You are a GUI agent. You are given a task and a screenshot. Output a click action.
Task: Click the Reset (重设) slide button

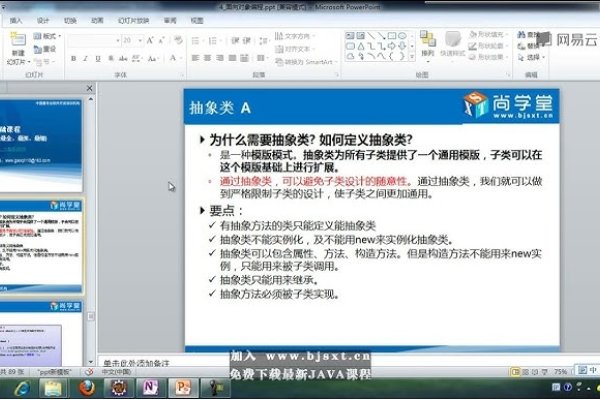point(45,49)
